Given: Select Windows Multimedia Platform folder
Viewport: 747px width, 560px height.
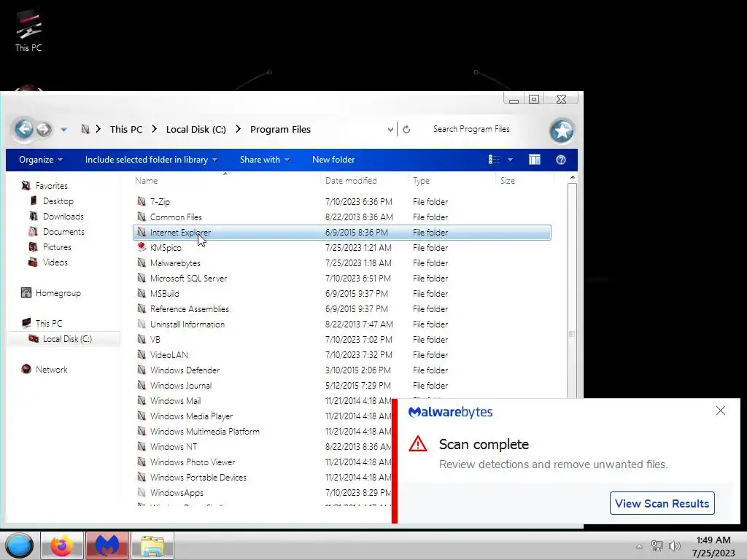Looking at the screenshot, I should pos(205,431).
